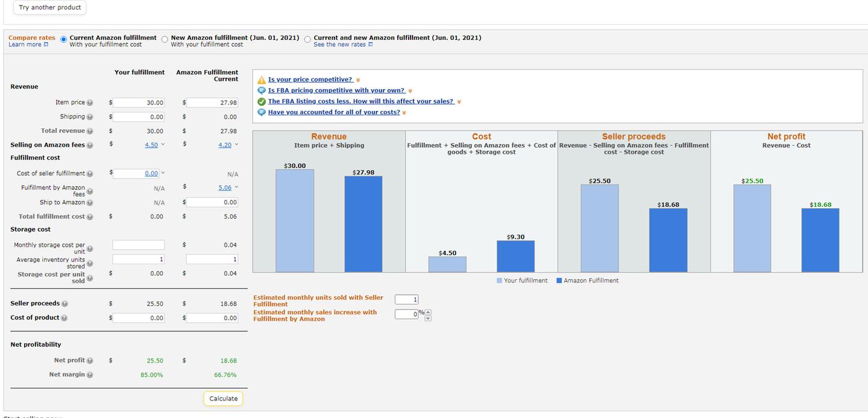868x418 pixels.
Task: Expand 'Have you accounted for all costs' chevron
Action: (404, 113)
